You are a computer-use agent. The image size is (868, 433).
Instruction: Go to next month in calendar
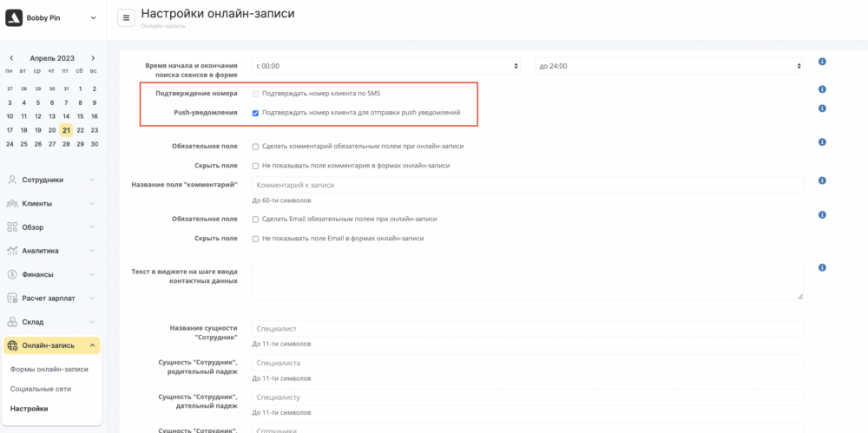[93, 58]
